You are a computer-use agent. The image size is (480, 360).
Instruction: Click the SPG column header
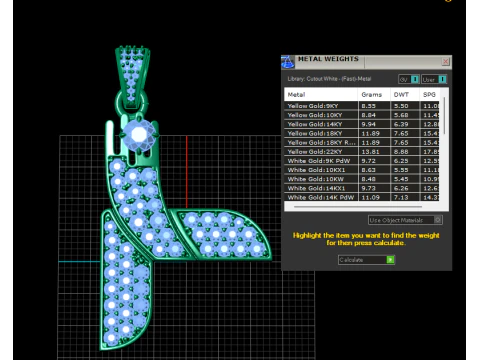pyautogui.click(x=430, y=95)
